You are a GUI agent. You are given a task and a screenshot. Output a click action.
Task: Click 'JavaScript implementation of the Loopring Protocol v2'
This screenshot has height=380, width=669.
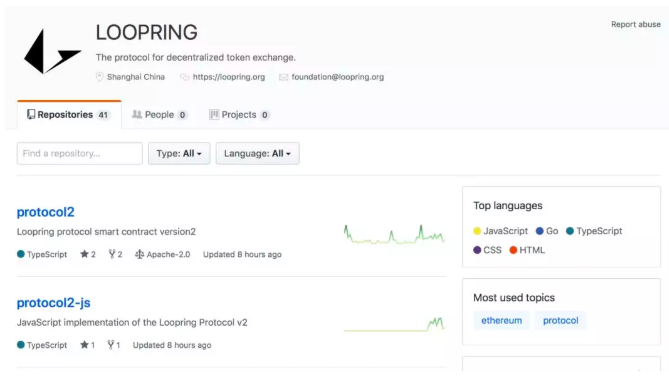point(132,322)
